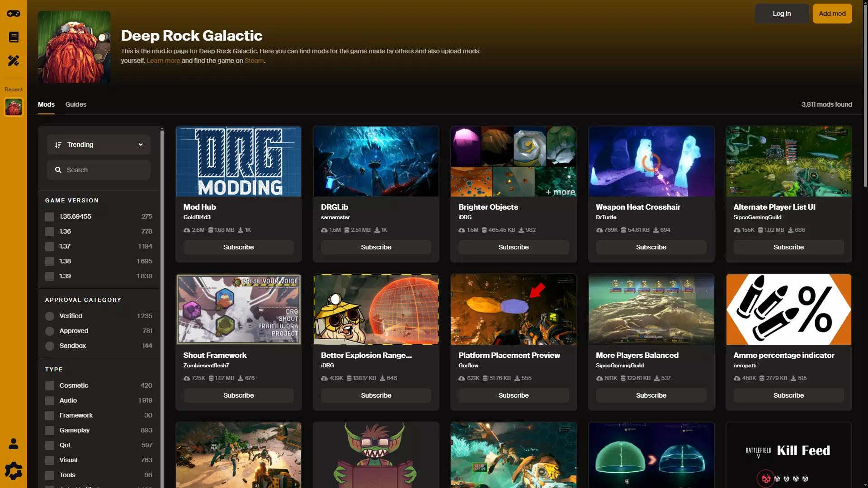Image resolution: width=868 pixels, height=488 pixels.
Task: Enable the Cosmetic type filter checkbox
Action: [x=50, y=386]
